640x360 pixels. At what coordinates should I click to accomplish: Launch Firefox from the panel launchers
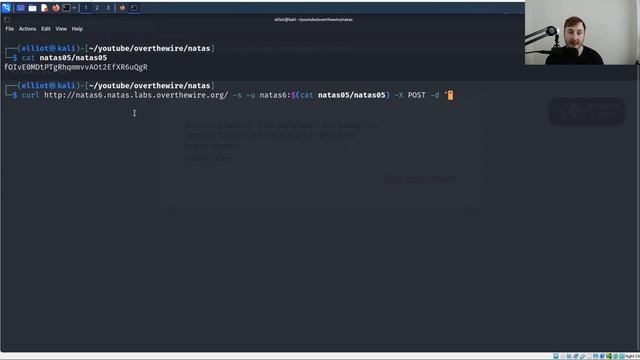(x=56, y=8)
